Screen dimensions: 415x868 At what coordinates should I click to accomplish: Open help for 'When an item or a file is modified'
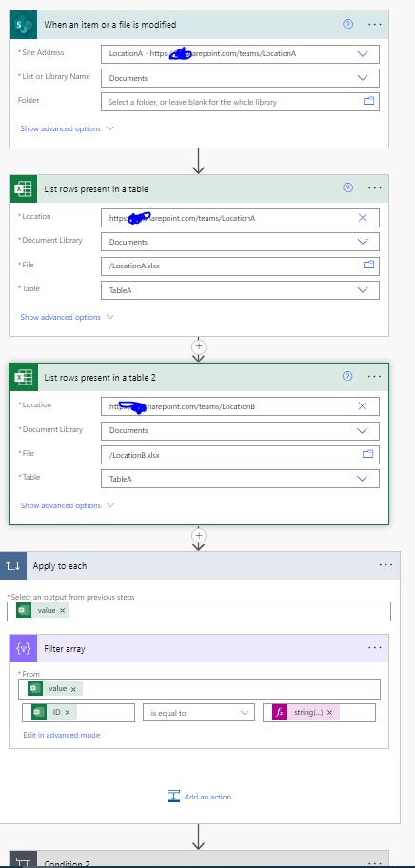348,24
